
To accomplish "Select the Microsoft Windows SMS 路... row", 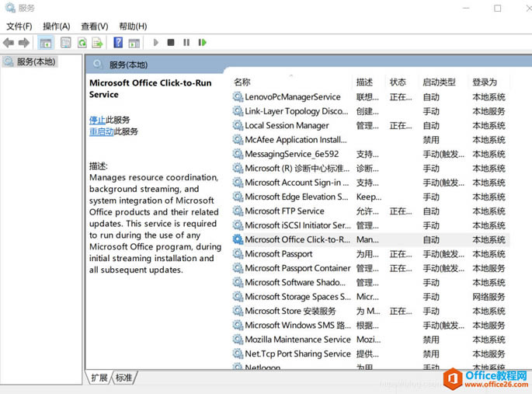I will pyautogui.click(x=370, y=325).
